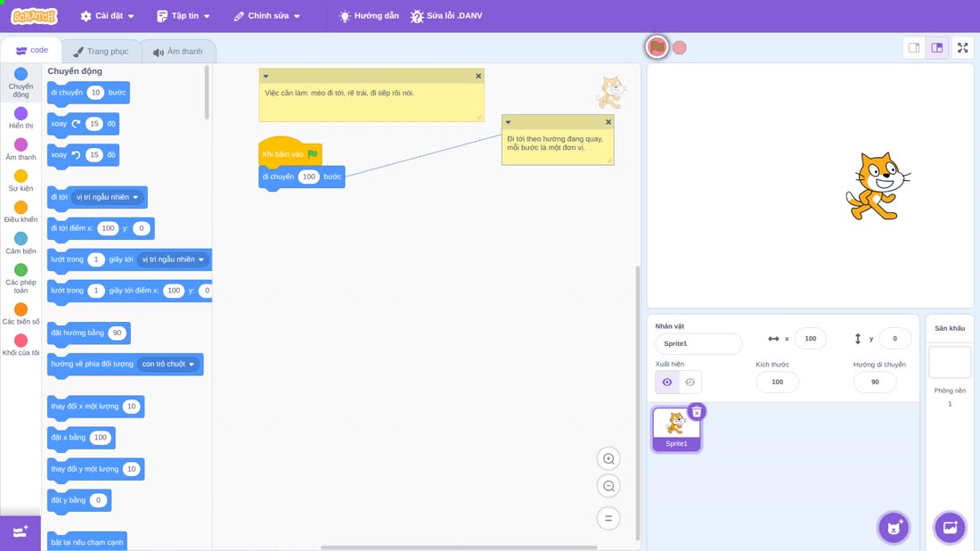The image size is (980, 551).
Task: Open the Chỉnh sửa menu
Action: [267, 16]
